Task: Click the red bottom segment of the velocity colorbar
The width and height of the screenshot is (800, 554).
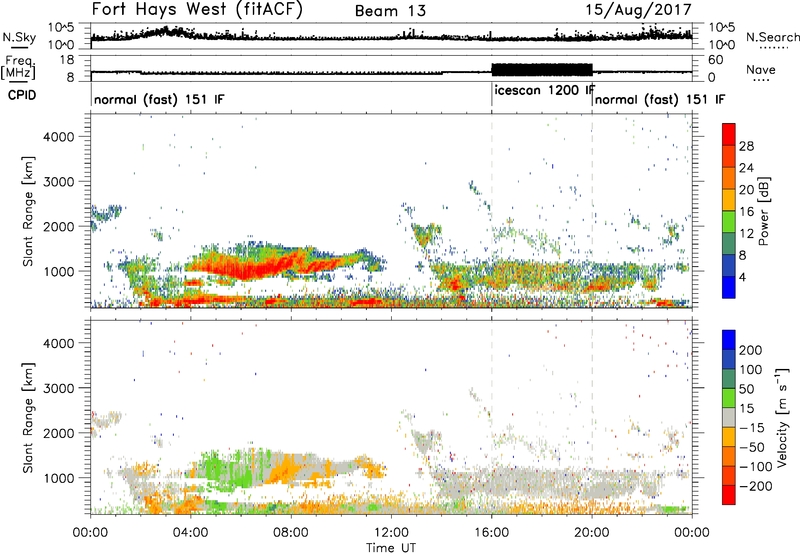Action: (x=729, y=495)
